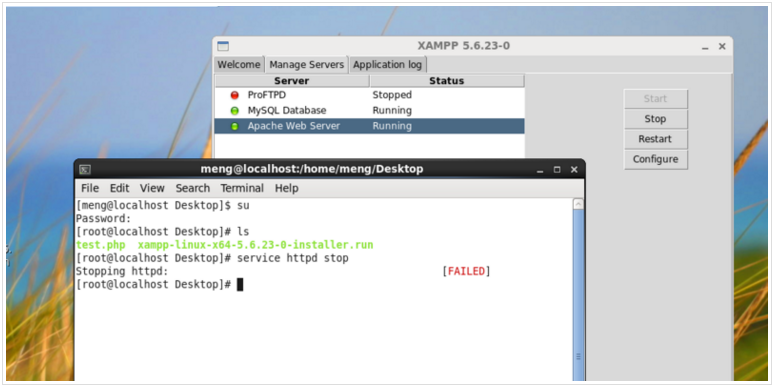Click the green Apache Web Server status indicator
This screenshot has height=385, width=772.
coord(234,126)
